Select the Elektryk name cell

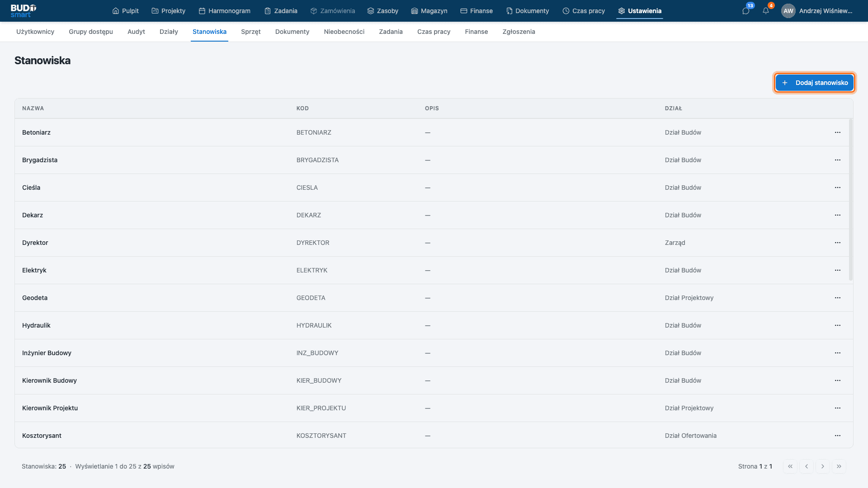(x=34, y=270)
